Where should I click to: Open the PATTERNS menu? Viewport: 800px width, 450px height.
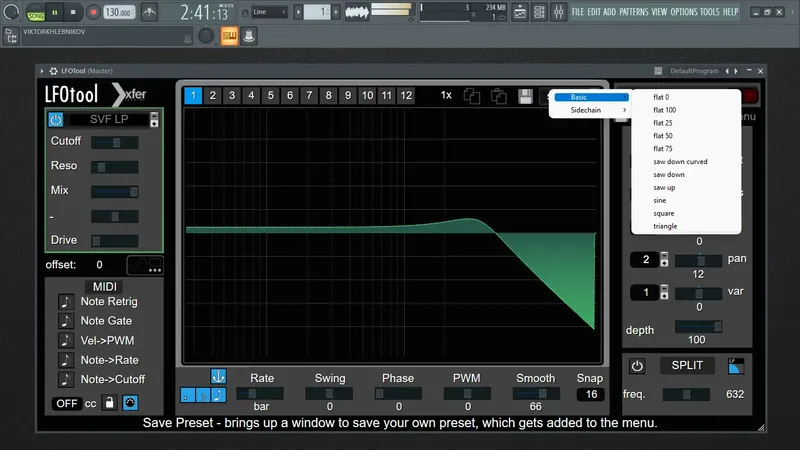[634, 12]
